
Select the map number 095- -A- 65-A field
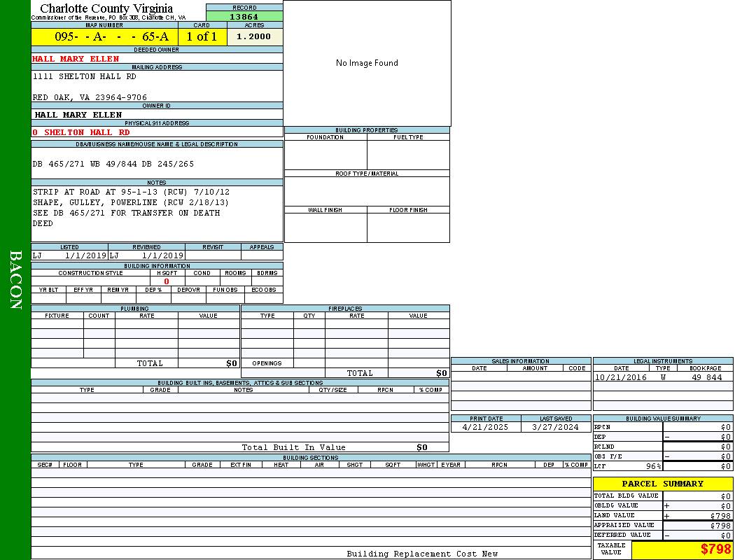(104, 37)
